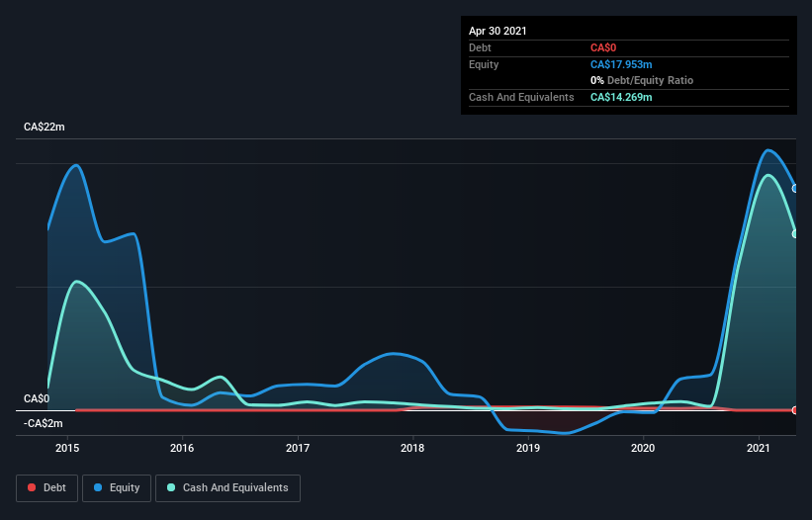
Task: Click the CA$0 y-axis label
Action: (x=37, y=398)
